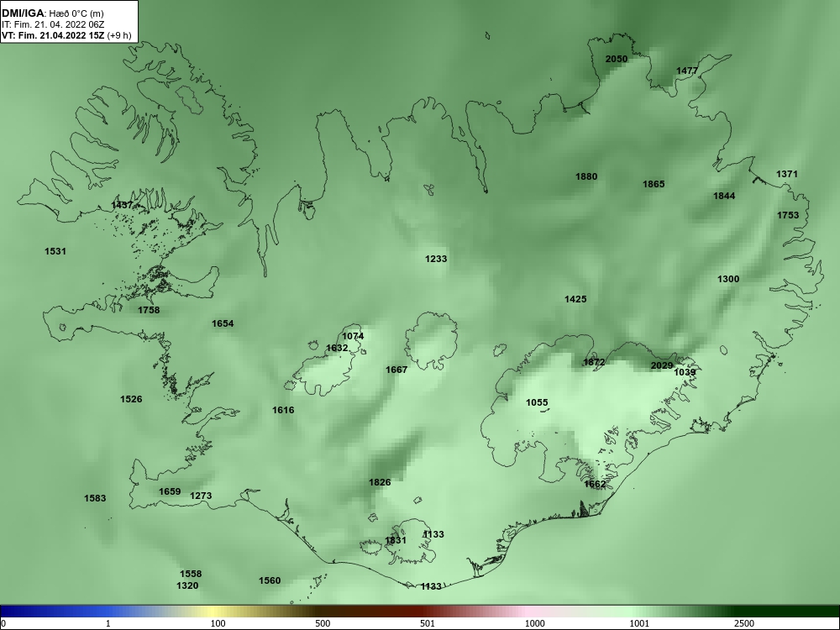Click the 1583 value label
840x630 pixels.
(95, 499)
